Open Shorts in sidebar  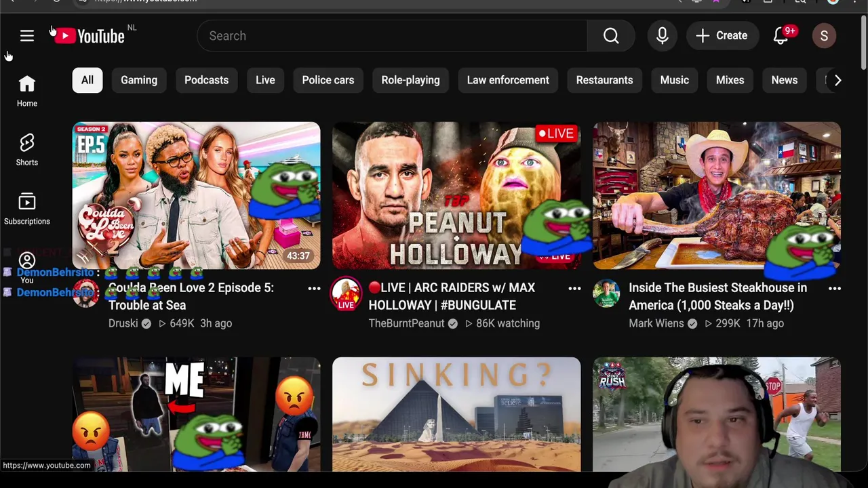27,150
